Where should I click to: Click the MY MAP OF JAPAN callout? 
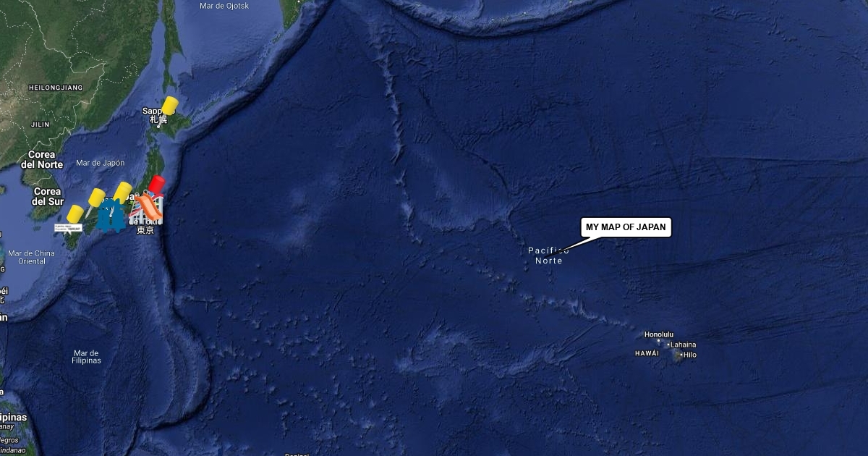pos(626,227)
